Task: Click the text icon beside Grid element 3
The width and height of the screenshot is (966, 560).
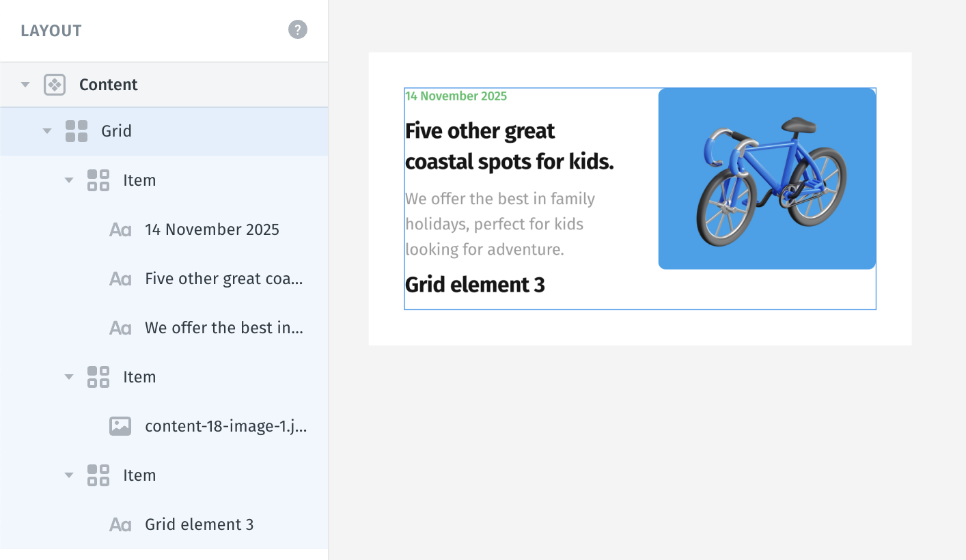Action: 120,524
